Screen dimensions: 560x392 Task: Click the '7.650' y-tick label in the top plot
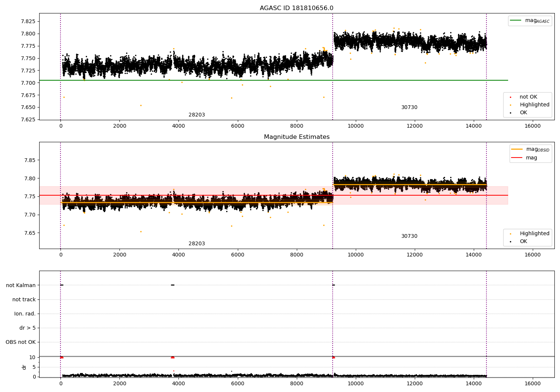click(28, 107)
